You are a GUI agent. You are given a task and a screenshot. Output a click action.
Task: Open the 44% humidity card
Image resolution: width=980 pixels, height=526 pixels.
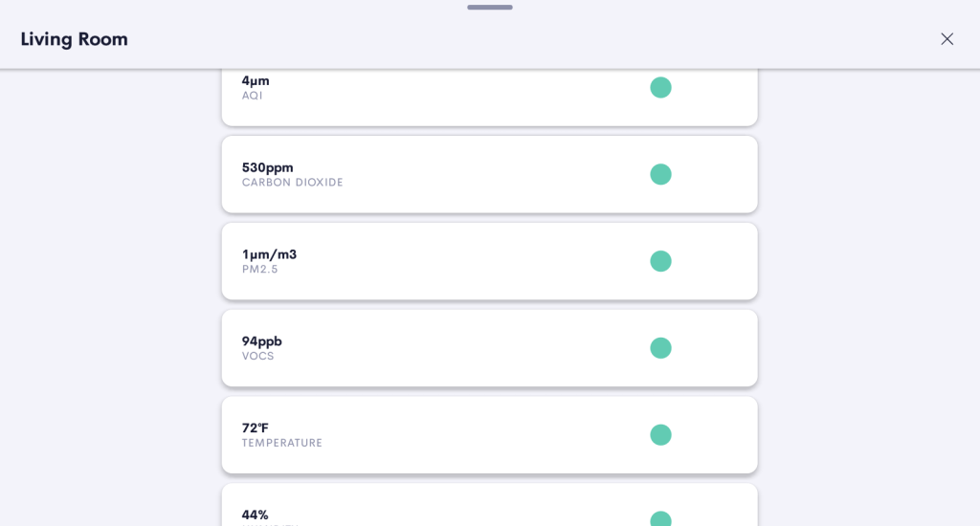click(459, 509)
